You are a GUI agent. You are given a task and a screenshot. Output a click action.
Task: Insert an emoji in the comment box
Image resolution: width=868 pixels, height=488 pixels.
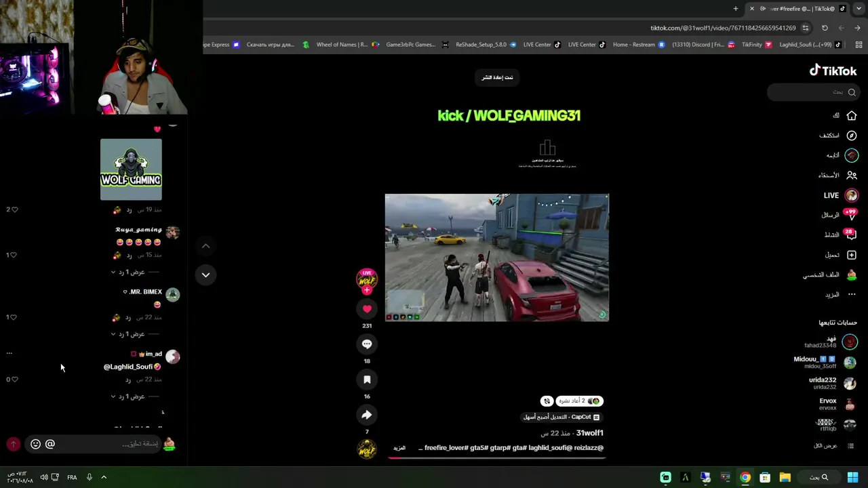(36, 444)
